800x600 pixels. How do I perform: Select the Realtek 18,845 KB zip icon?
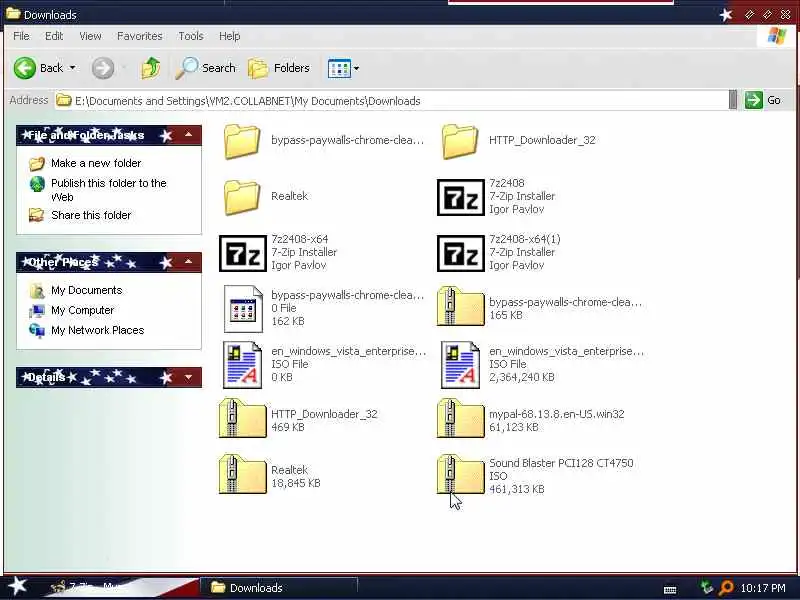coord(243,474)
